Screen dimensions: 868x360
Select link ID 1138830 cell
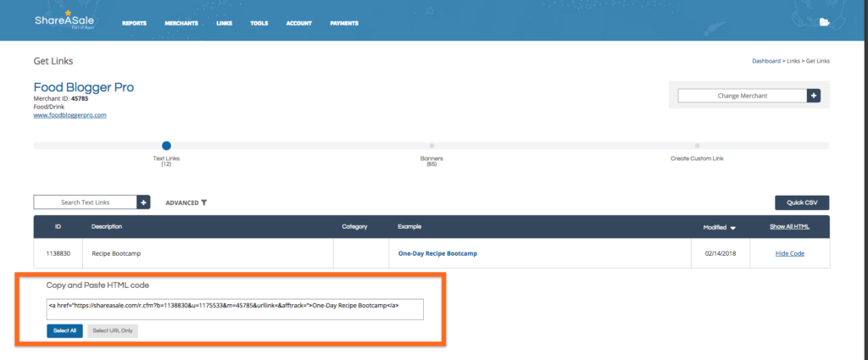pos(58,253)
